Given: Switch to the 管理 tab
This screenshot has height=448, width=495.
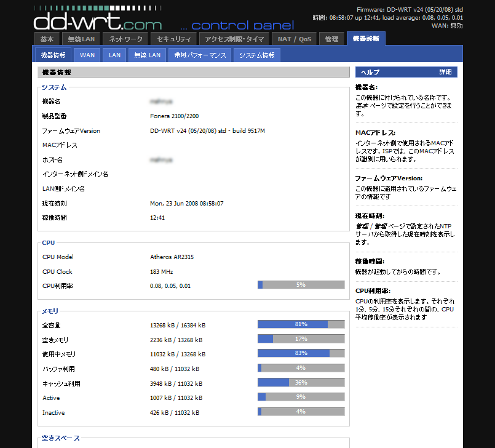Looking at the screenshot, I should pyautogui.click(x=331, y=39).
